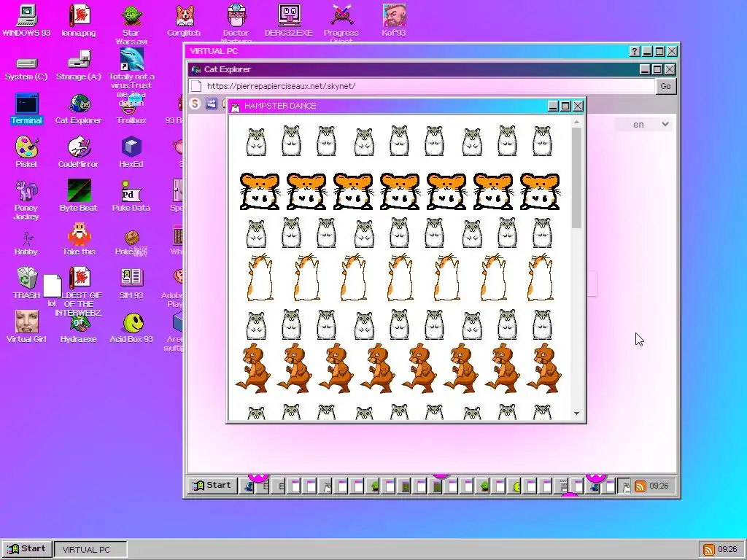Open the Acid Box 93 smiley icon
Image resolution: width=747 pixels, height=560 pixels.
[133, 323]
